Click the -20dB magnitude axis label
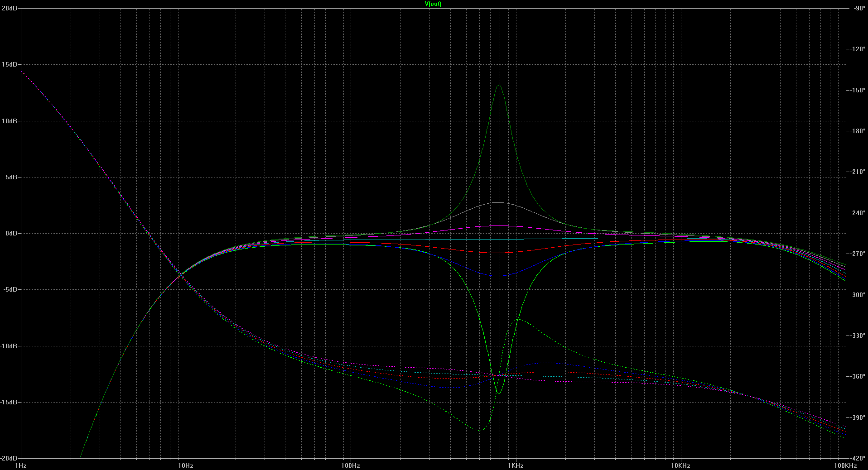This screenshot has height=470, width=868. (x=9, y=458)
